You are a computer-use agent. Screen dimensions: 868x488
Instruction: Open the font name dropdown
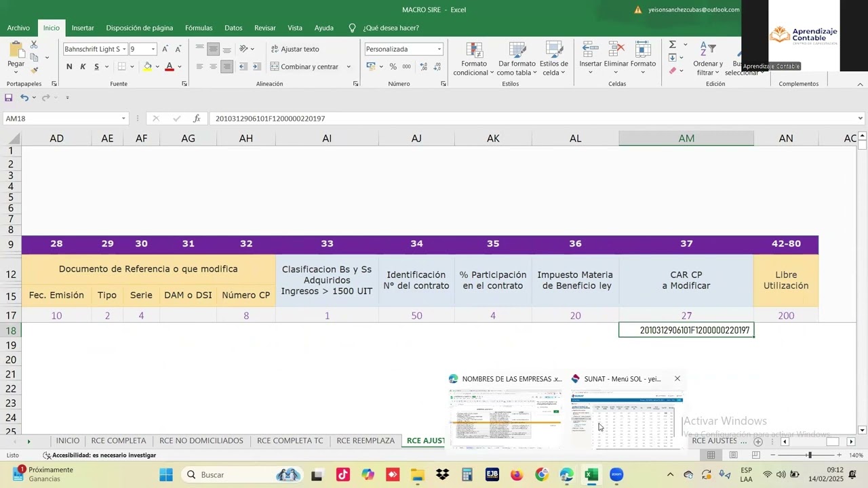tap(124, 49)
